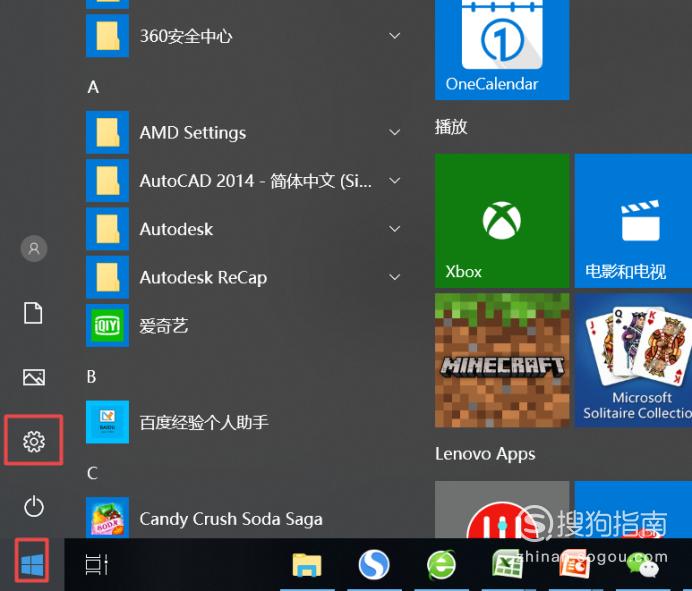Open the 爱奇艺 app icon
The image size is (692, 591).
[107, 326]
